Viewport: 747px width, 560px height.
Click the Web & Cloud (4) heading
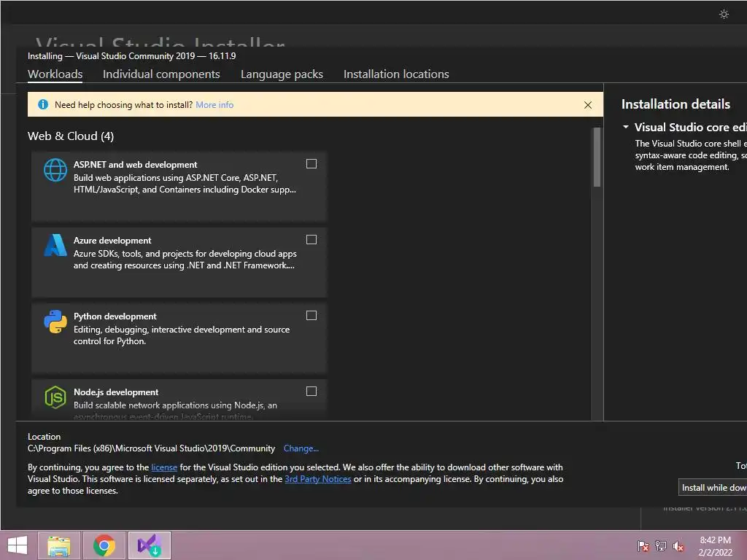click(x=71, y=136)
